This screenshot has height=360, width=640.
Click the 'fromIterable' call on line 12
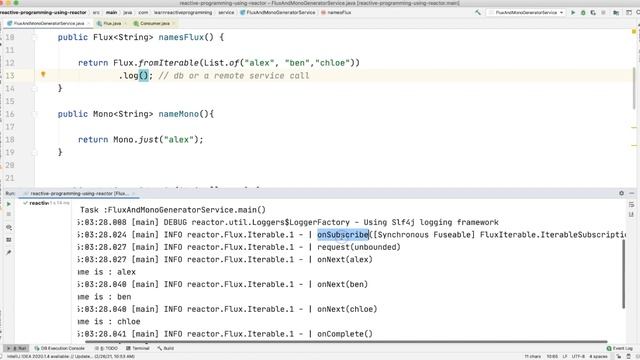pos(168,63)
